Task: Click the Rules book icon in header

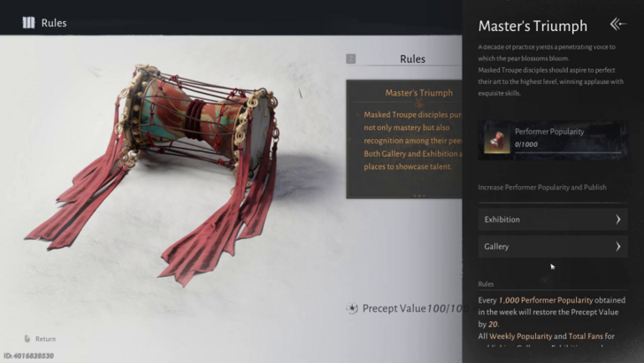Action: (x=28, y=23)
